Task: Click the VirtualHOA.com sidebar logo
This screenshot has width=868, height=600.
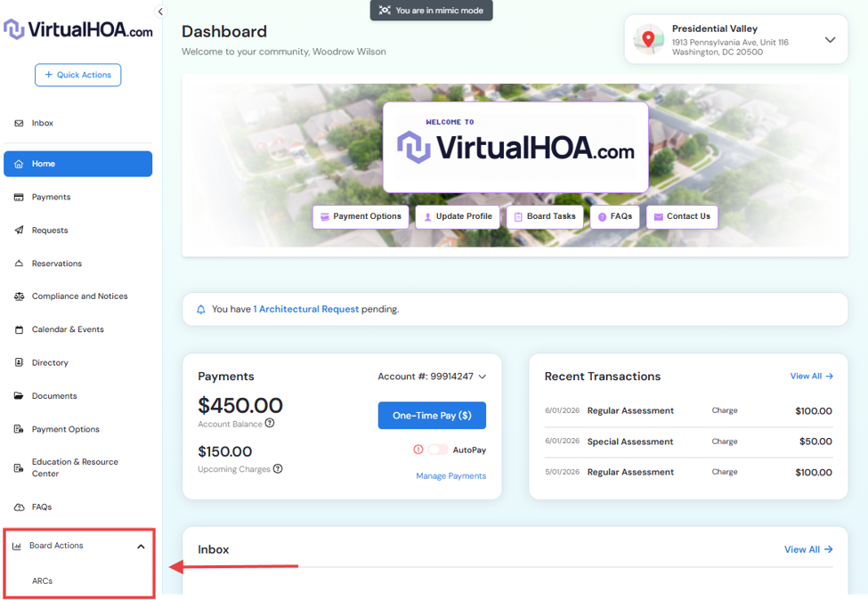Action: 78,29
